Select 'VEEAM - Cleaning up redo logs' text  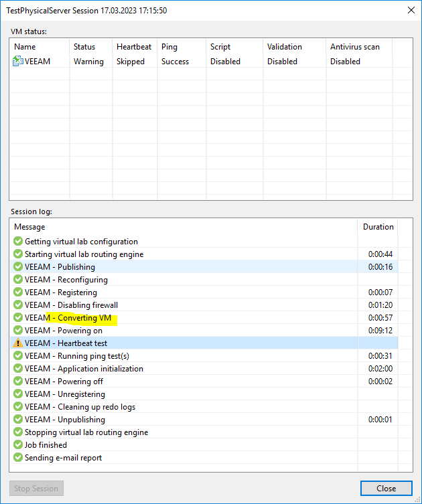80,407
